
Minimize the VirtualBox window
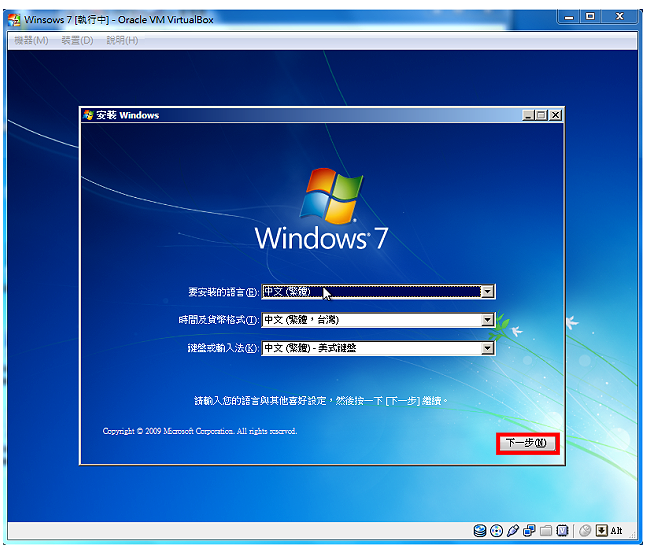tap(569, 17)
